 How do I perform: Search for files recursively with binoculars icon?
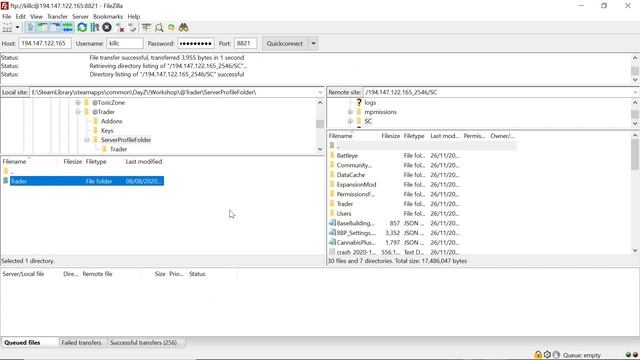point(184,27)
